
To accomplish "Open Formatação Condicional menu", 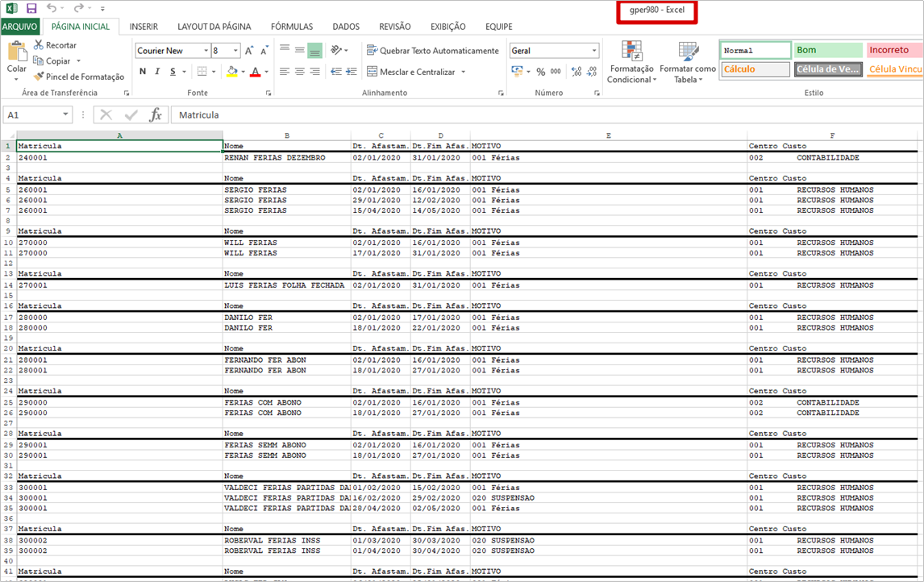I will (x=631, y=62).
